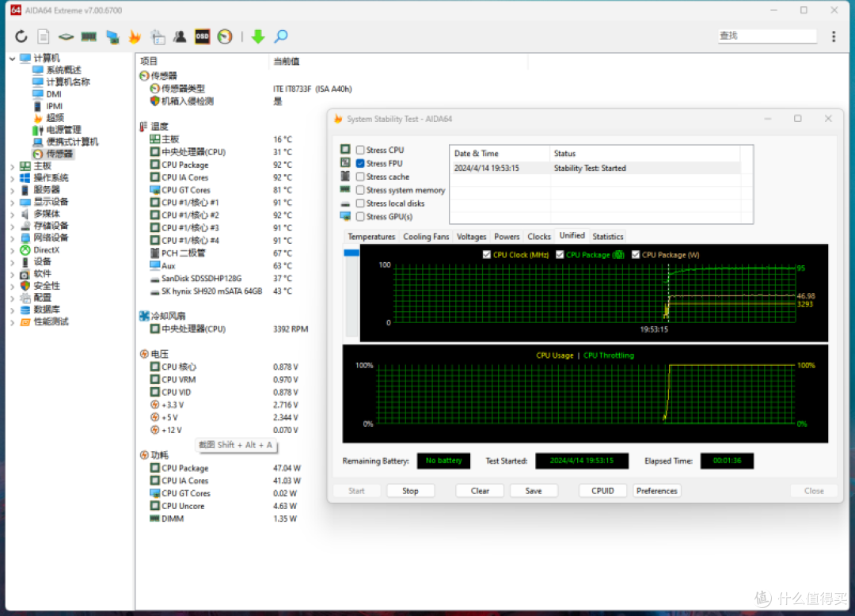This screenshot has width=855, height=616.
Task: Enable Stress local disks checkbox
Action: (360, 203)
